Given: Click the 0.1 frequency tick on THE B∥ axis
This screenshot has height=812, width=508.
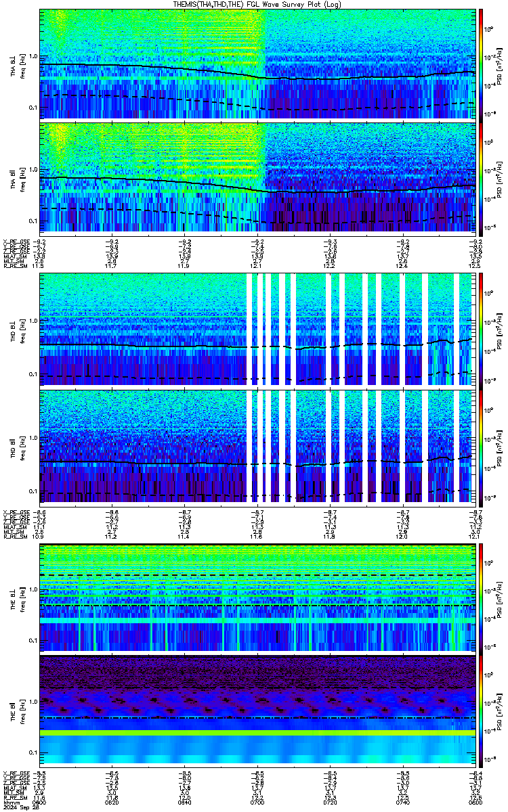Looking at the screenshot, I should pos(33,752).
